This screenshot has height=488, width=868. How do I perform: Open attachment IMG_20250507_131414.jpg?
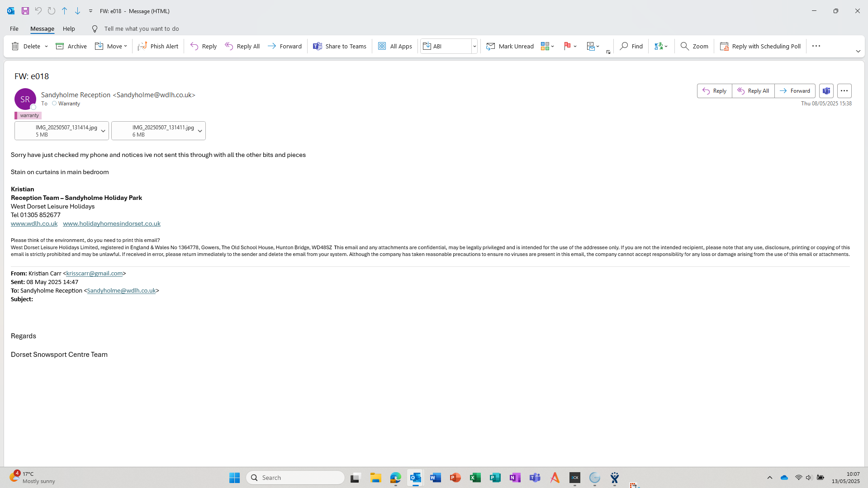tap(57, 131)
